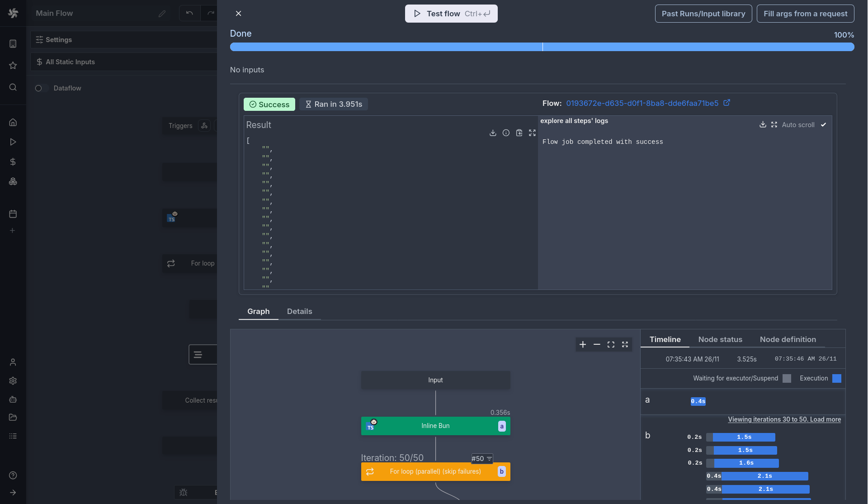The width and height of the screenshot is (868, 504).
Task: Expand the Settings panel
Action: pyautogui.click(x=59, y=40)
